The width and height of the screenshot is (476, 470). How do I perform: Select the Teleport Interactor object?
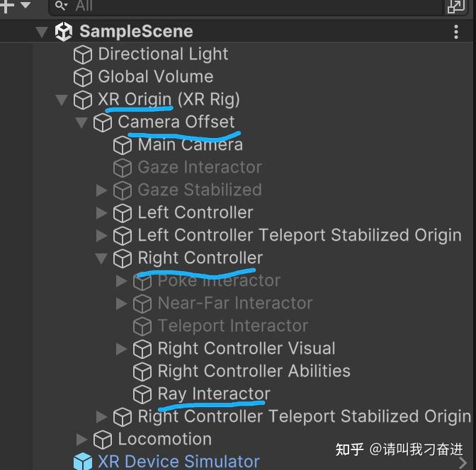coord(232,326)
